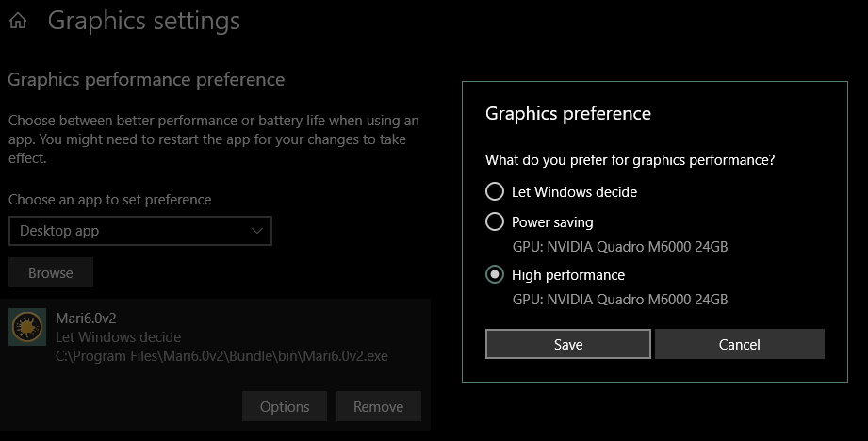This screenshot has height=441, width=868.
Task: Click the chevron arrow of app type dropdown
Action: pyautogui.click(x=257, y=231)
